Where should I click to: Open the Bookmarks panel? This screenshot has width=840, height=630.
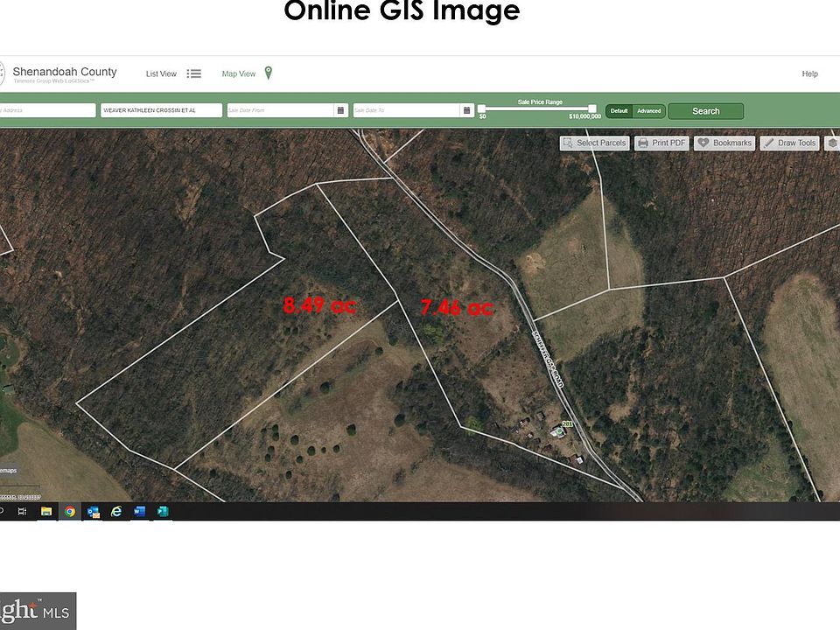pos(724,143)
